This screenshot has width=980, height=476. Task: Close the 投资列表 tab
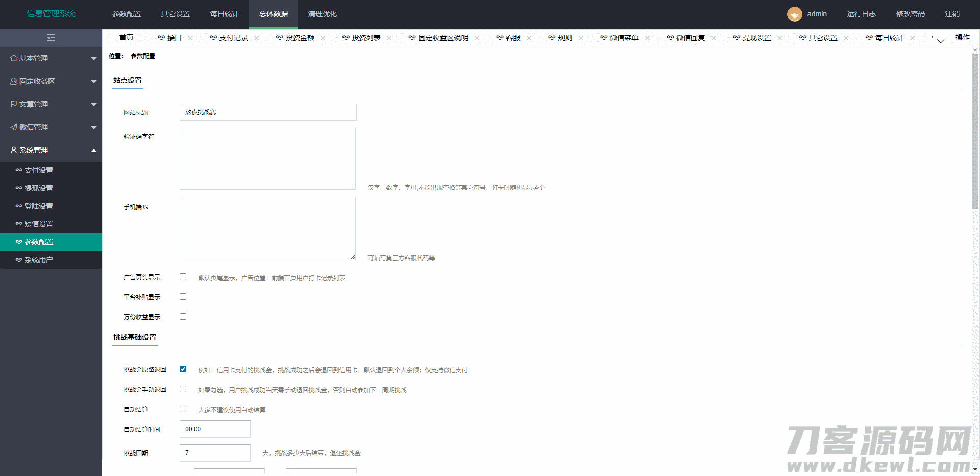point(389,38)
